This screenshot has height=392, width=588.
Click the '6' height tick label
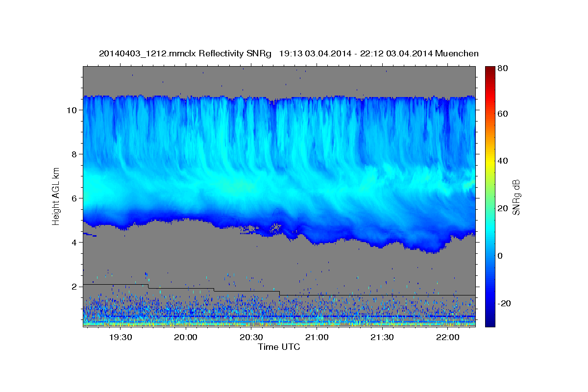coord(75,198)
